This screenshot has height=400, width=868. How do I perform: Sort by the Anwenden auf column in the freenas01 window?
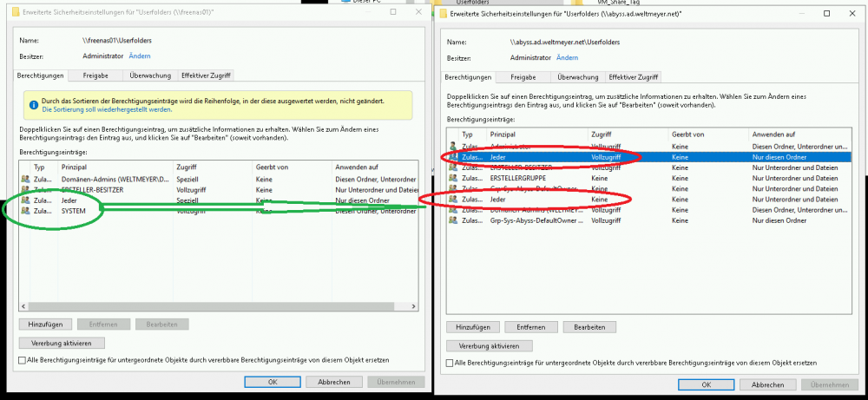(375, 167)
